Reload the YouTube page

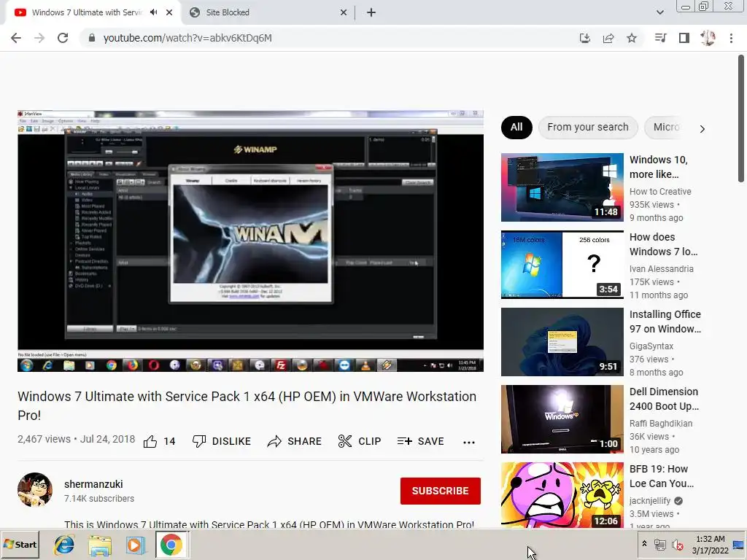(x=63, y=38)
